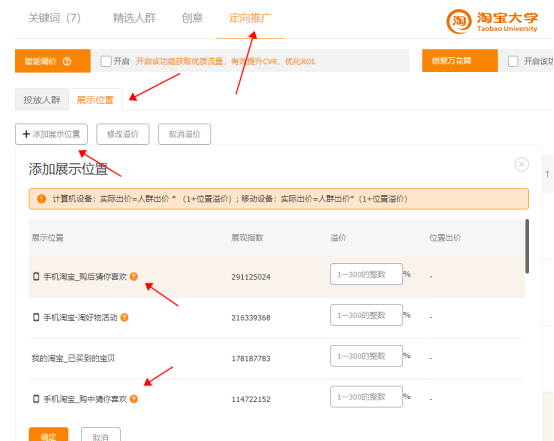
Task: Toggle the checkbox beside 创意万花筒
Action: tap(513, 61)
